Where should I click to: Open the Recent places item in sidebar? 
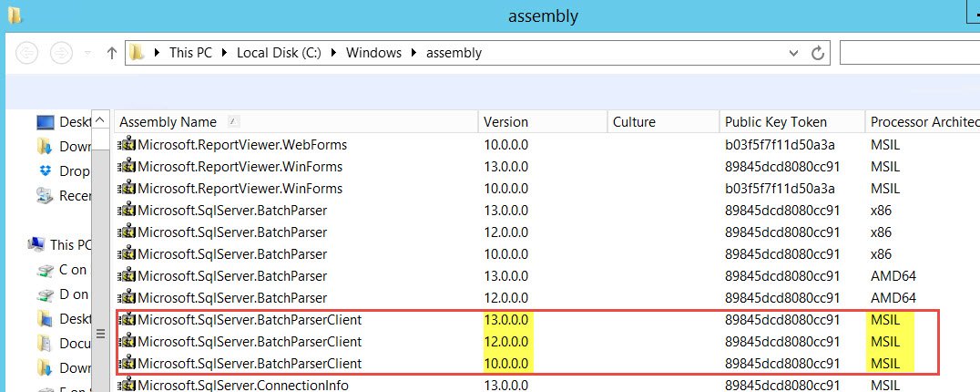pos(65,196)
